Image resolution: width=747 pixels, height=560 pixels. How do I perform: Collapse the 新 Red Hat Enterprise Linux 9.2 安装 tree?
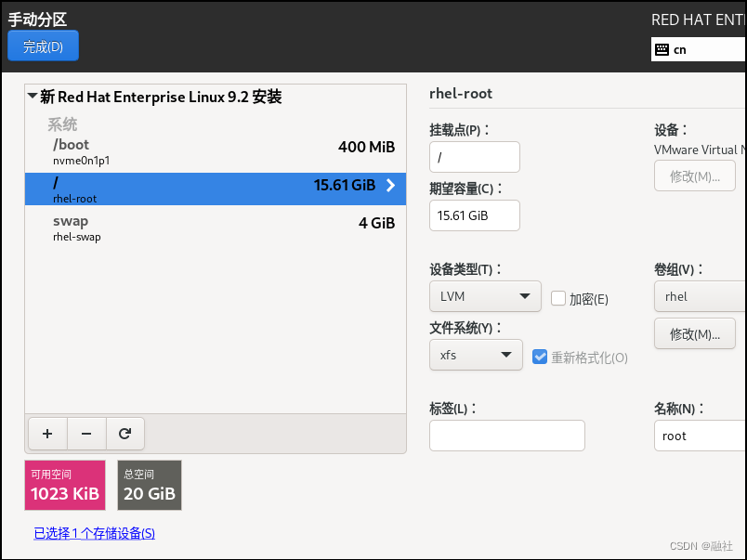click(29, 97)
